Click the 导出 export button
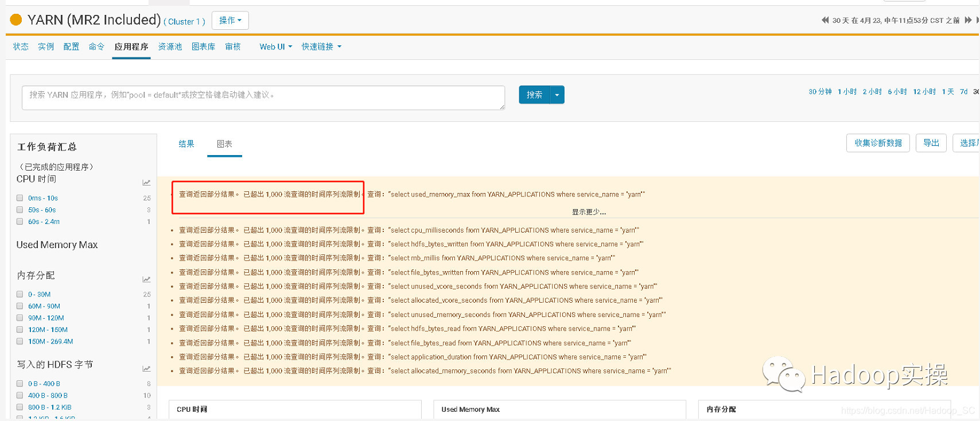This screenshot has width=980, height=421. pos(931,143)
